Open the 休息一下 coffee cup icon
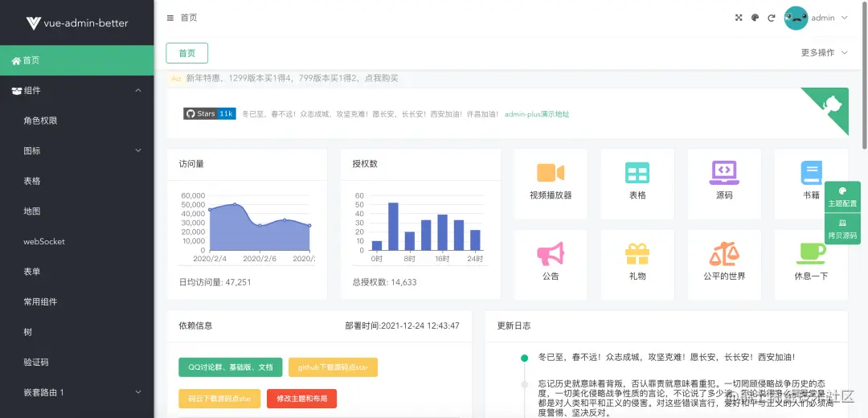 812,253
